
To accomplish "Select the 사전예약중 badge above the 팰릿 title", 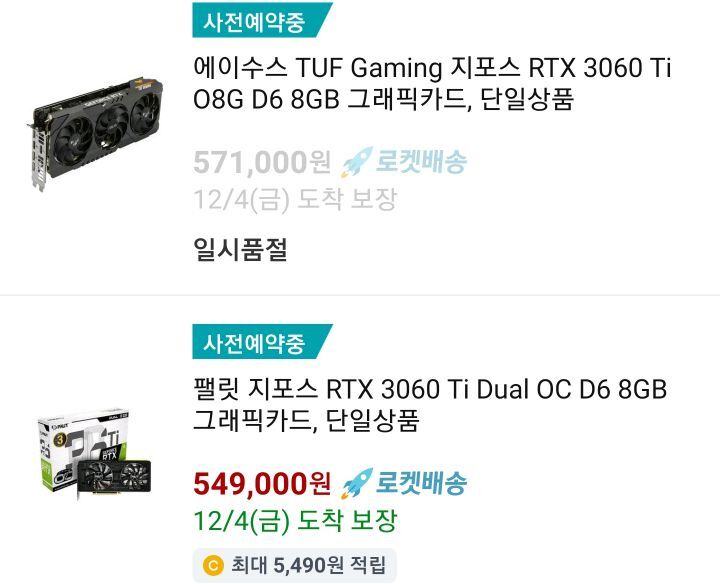I will 262,342.
